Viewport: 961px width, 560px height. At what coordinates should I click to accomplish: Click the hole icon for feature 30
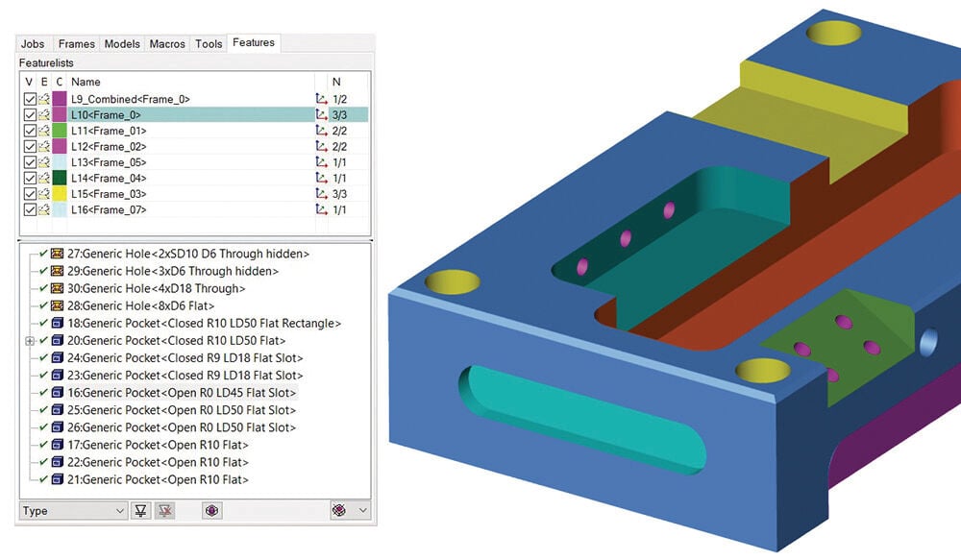pos(57,288)
